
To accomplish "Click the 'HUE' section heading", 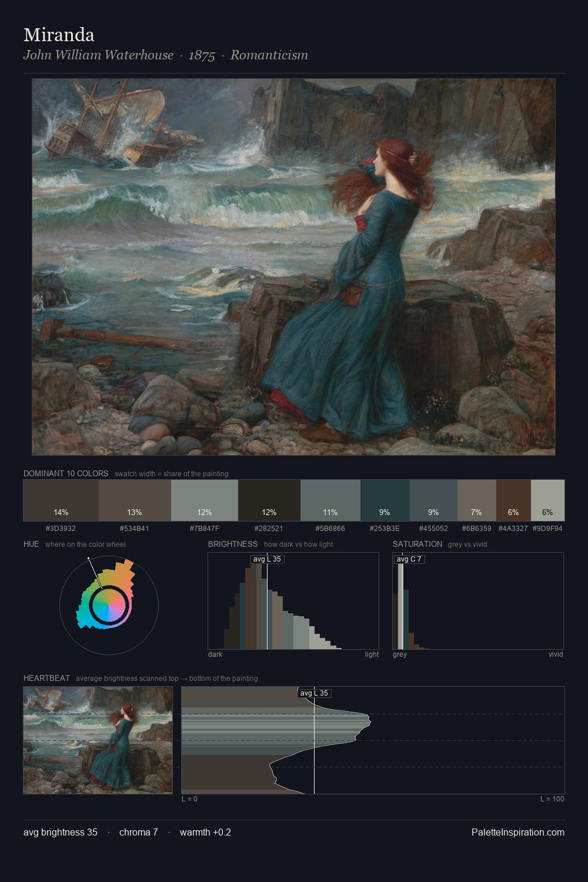I will click(31, 544).
